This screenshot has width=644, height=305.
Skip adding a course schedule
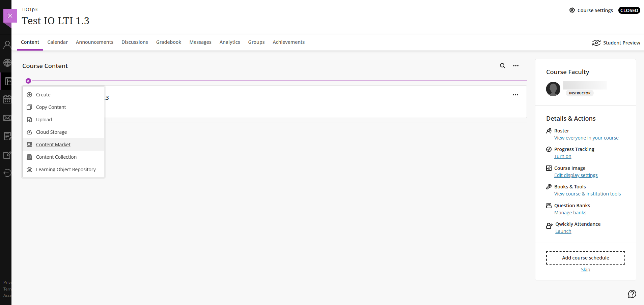(x=586, y=270)
